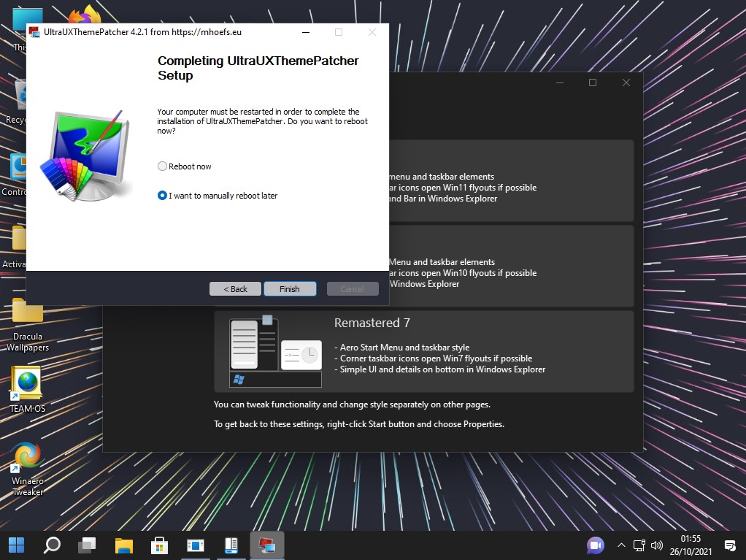Viewport: 746px width, 560px height.
Task: Click 'Aero Start Menu and taskbar style' line
Action: (x=402, y=348)
